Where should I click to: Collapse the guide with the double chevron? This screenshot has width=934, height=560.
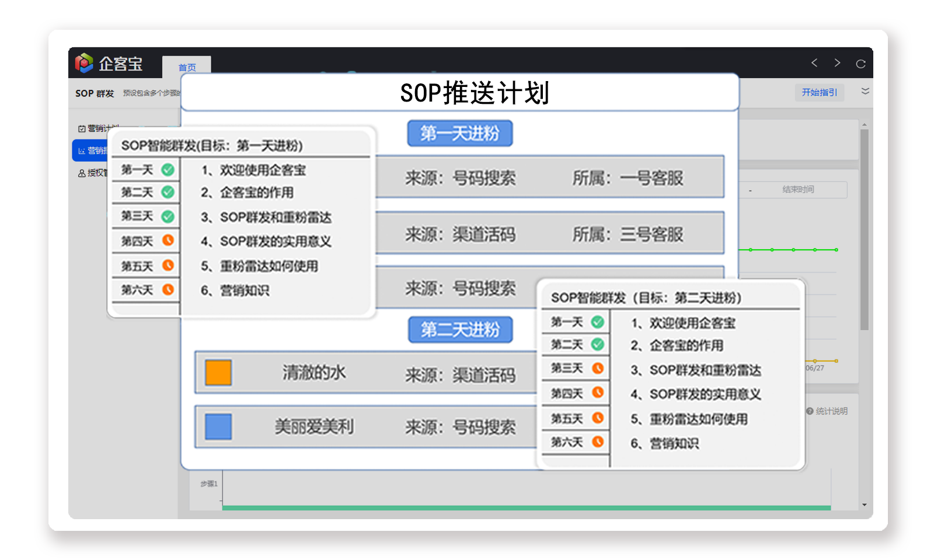pos(865,91)
